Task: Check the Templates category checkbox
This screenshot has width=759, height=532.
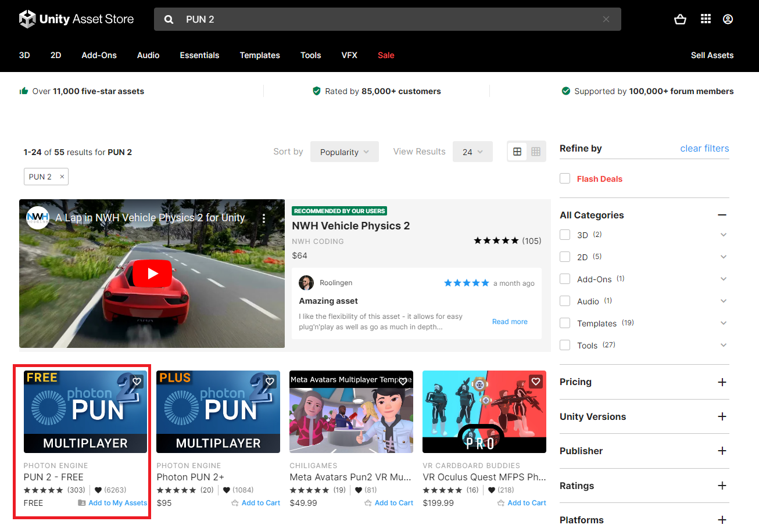Action: (565, 323)
